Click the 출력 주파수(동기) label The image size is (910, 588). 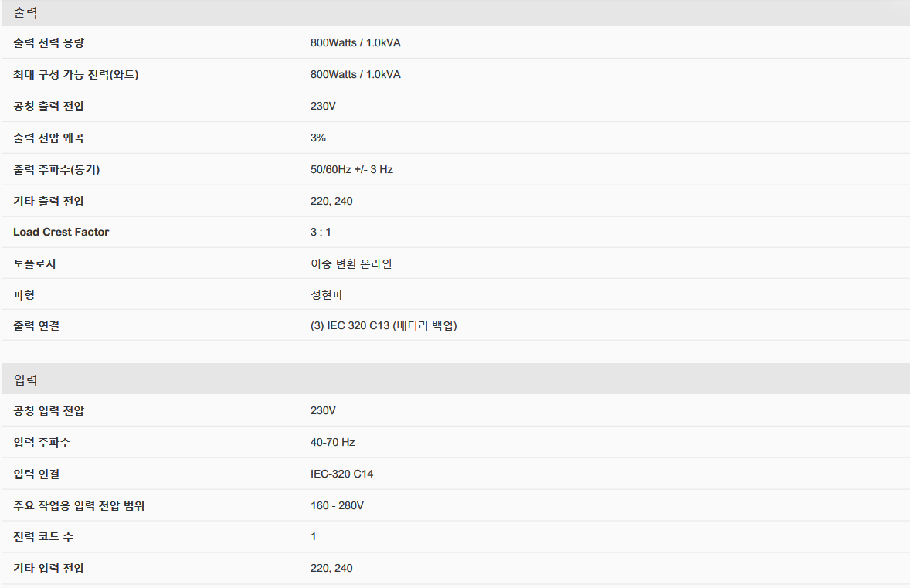pyautogui.click(x=56, y=169)
